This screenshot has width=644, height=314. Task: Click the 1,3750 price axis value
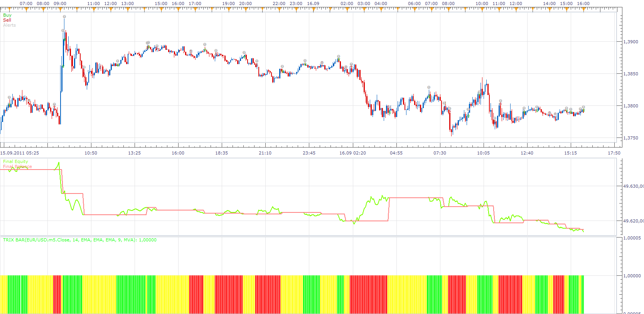(x=631, y=138)
